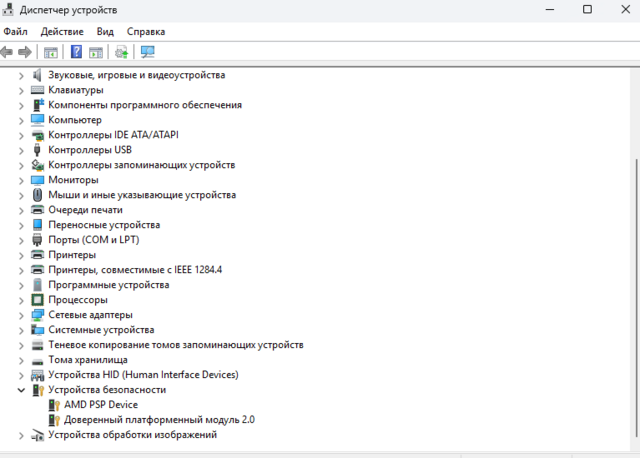Expand the Контроллеры USB category
Viewport: 640px width, 458px height.
[x=21, y=150]
